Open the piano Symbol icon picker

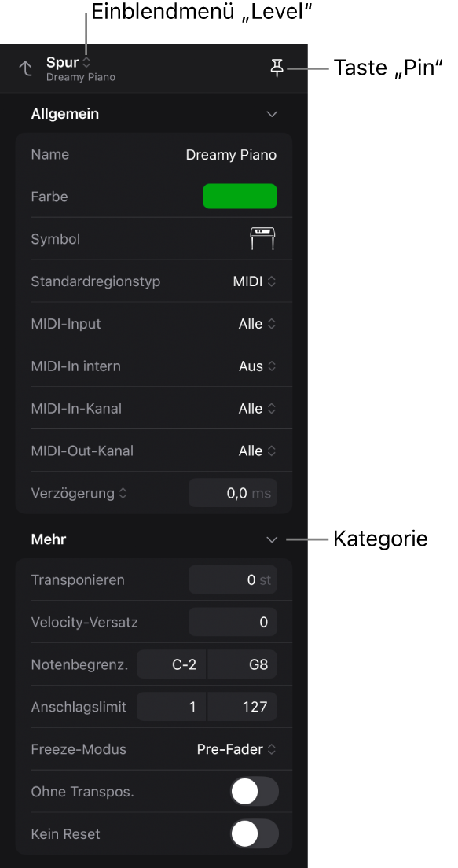(x=262, y=239)
